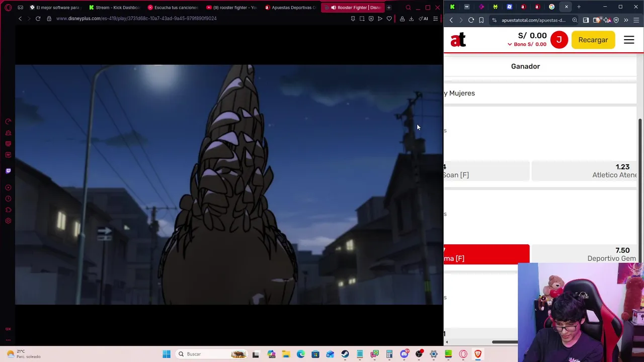Open the Roblox tab in Brave
This screenshot has height=362, width=644.
(509, 7)
